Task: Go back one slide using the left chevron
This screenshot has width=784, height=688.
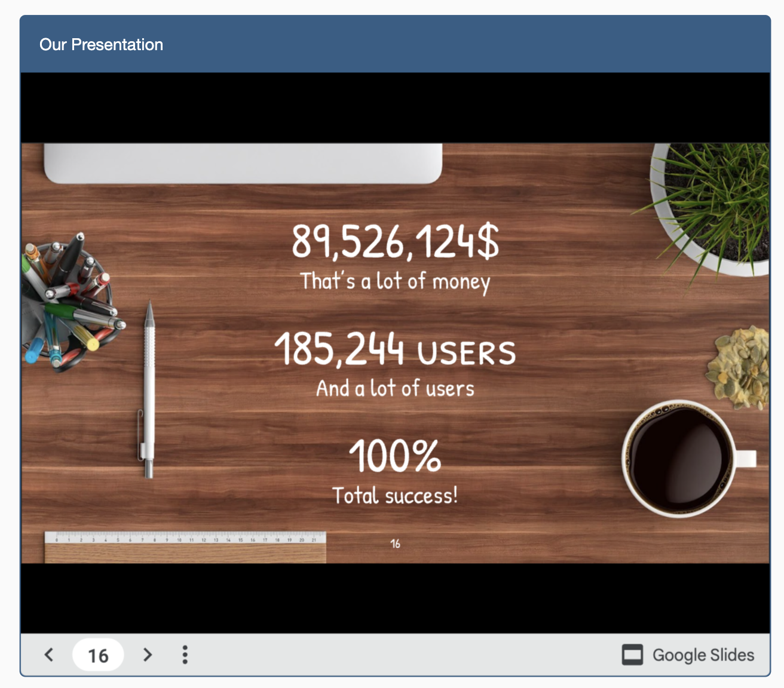Action: (x=49, y=655)
